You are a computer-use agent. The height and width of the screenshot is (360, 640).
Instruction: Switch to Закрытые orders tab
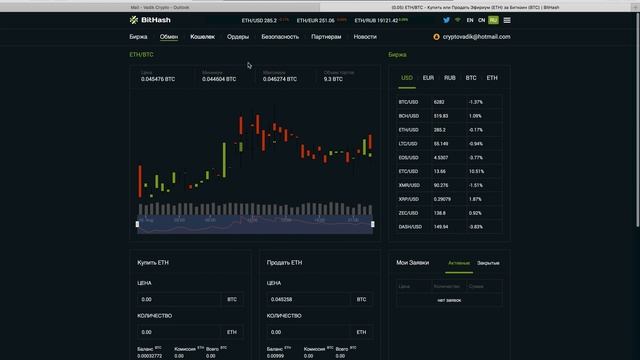click(x=488, y=263)
